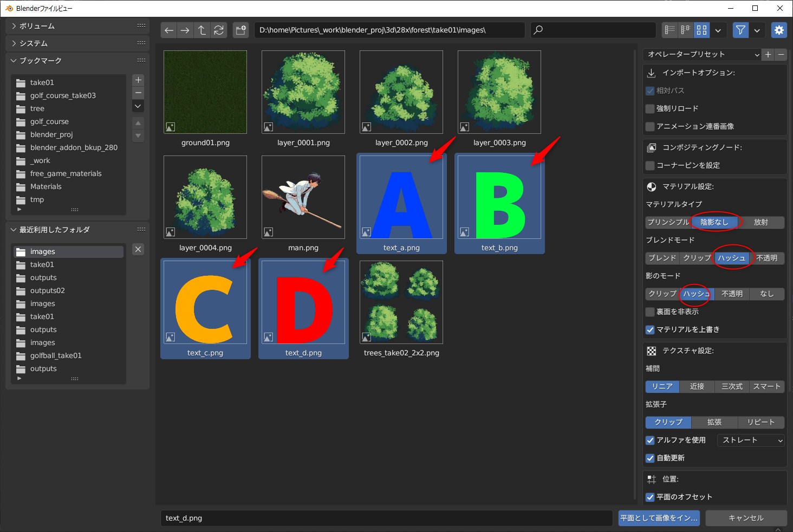
Task: Create a new directory
Action: (x=241, y=30)
